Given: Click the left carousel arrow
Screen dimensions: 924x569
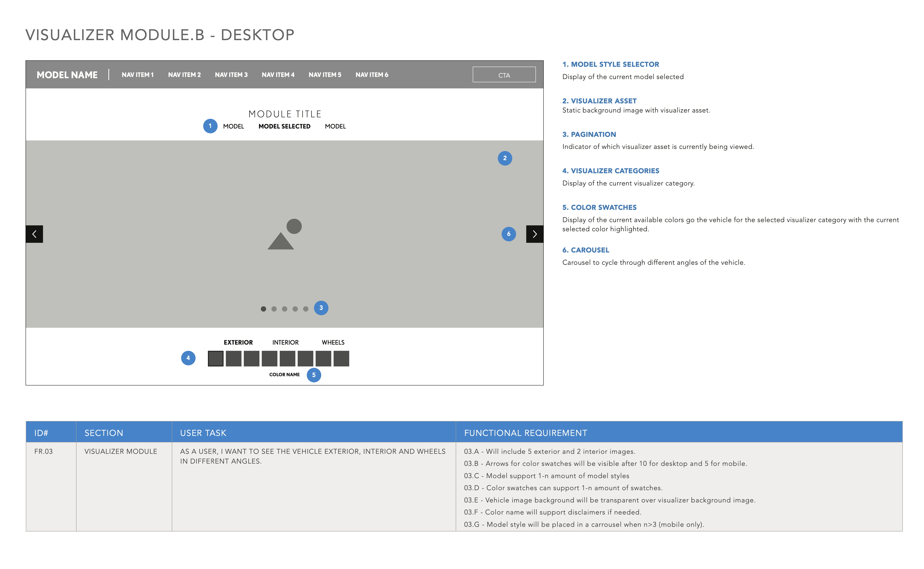Looking at the screenshot, I should 35,234.
